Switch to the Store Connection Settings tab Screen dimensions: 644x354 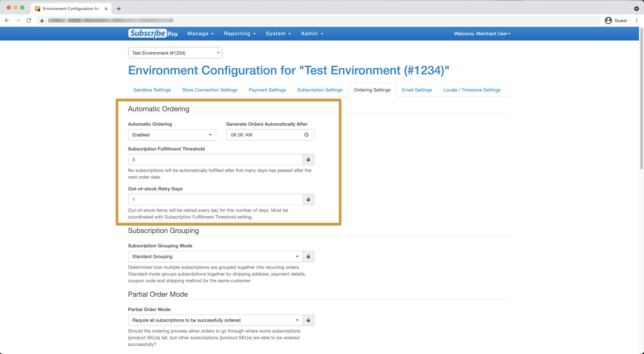point(210,90)
